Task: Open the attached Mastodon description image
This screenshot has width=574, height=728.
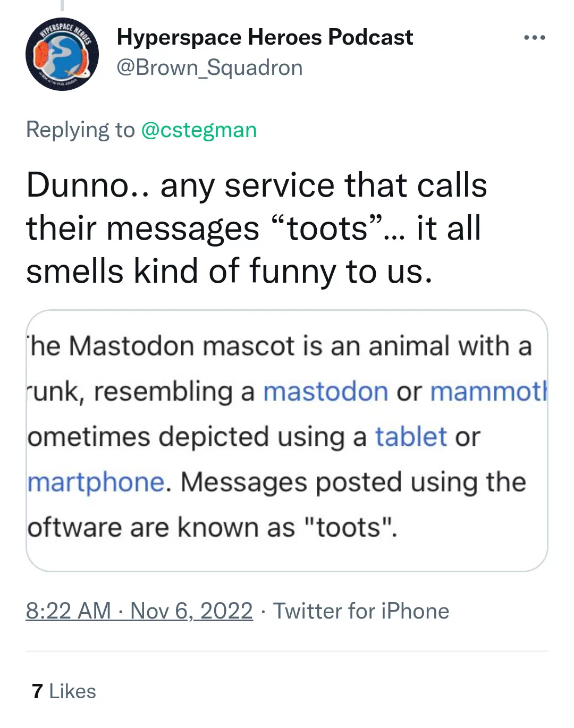Action: click(x=287, y=441)
